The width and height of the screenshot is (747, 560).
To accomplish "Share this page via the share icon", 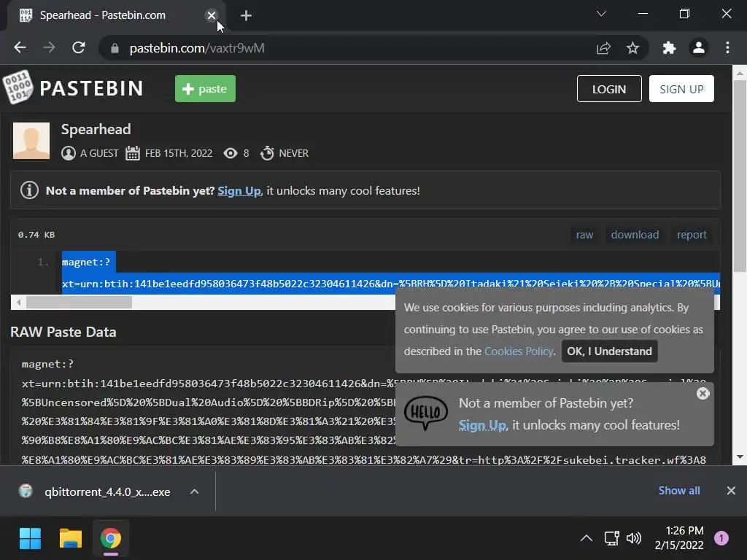I will tap(603, 48).
